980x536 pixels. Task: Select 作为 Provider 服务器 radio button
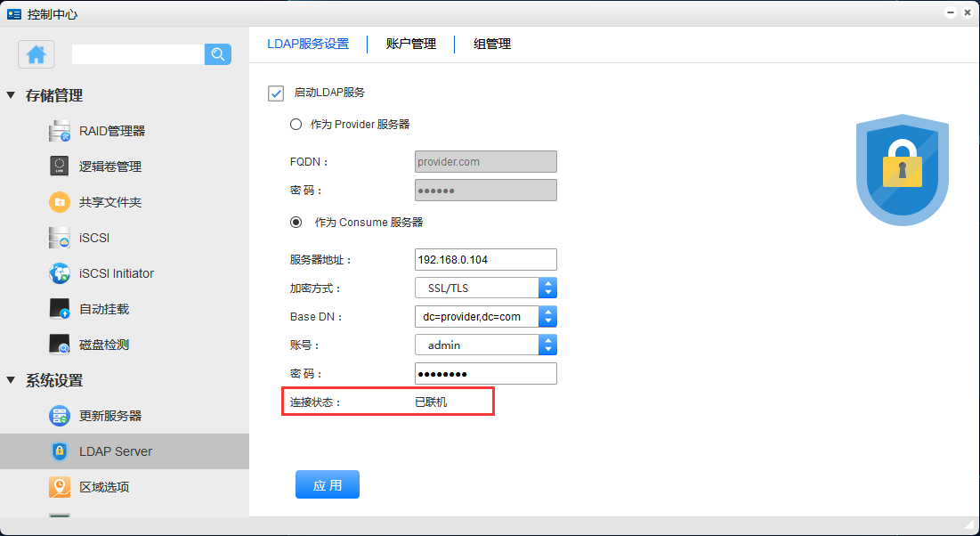pyautogui.click(x=296, y=125)
